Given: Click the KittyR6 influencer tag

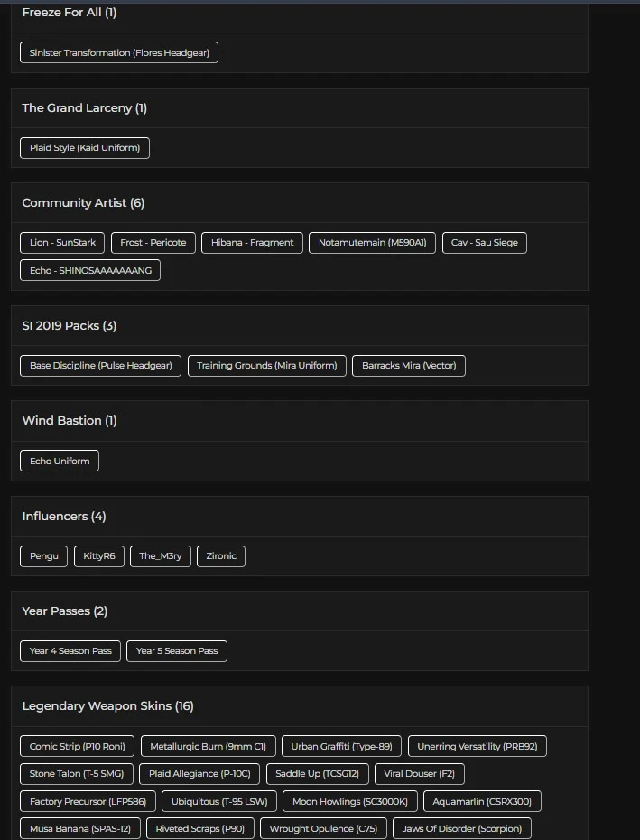Looking at the screenshot, I should click(99, 556).
